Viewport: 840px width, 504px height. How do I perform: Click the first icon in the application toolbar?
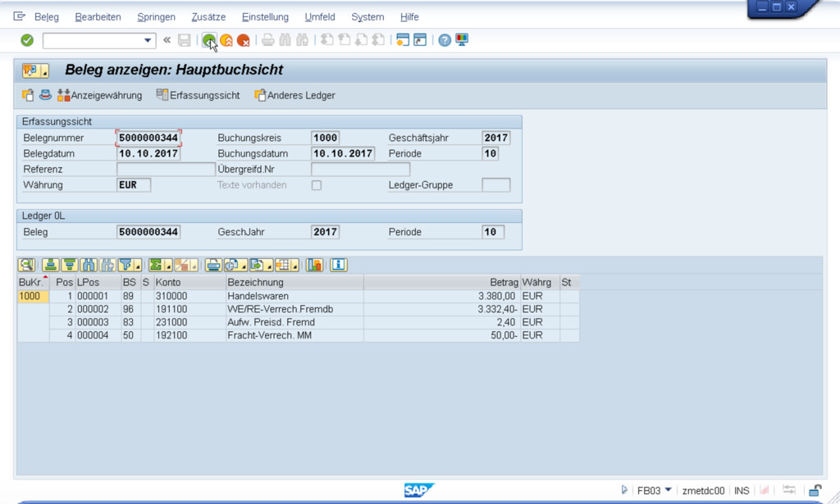click(28, 95)
